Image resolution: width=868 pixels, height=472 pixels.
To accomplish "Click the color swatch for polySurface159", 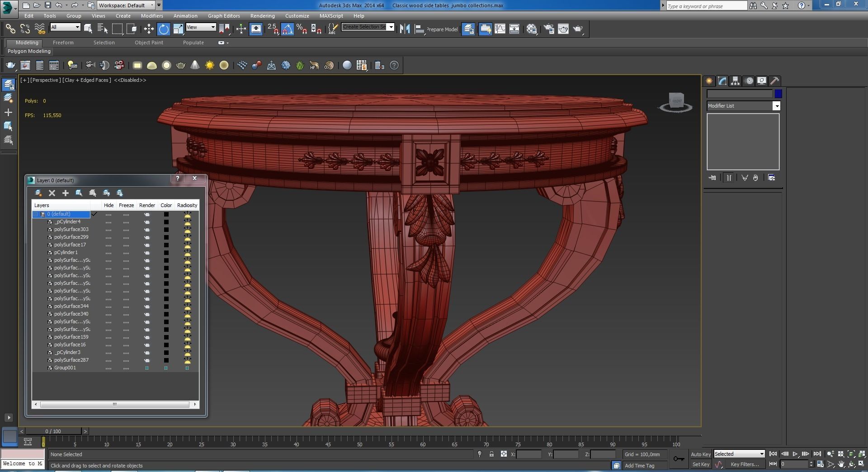I will (x=166, y=337).
